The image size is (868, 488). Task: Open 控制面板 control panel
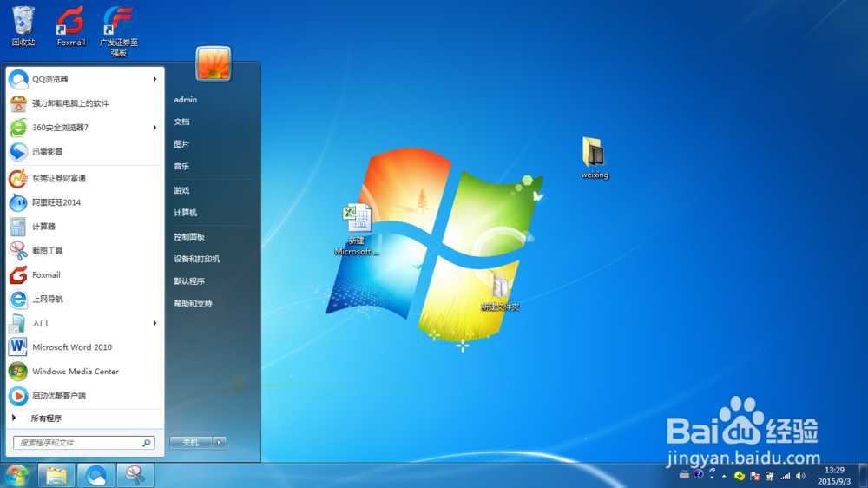(189, 237)
